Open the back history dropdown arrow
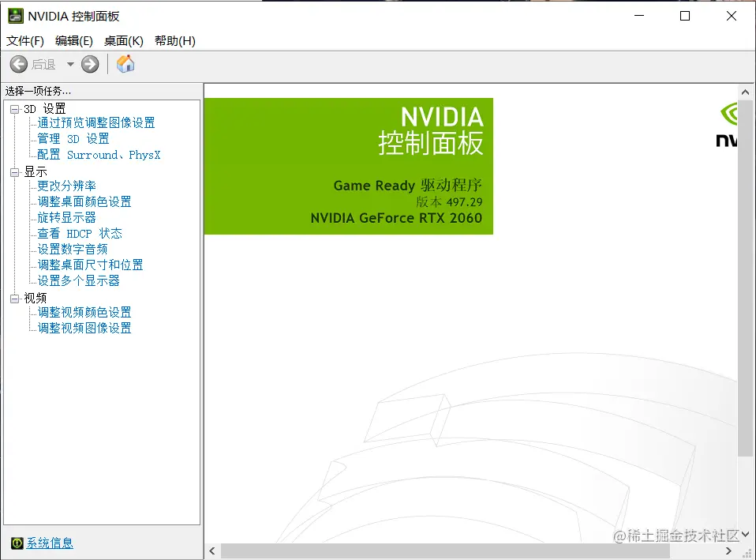Image resolution: width=756 pixels, height=560 pixels. [x=70, y=64]
